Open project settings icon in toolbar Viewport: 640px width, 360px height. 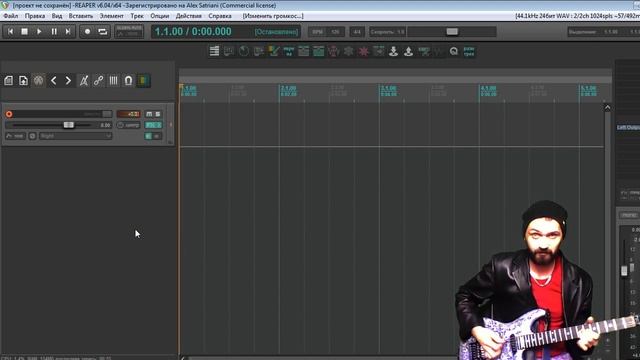[x=38, y=81]
